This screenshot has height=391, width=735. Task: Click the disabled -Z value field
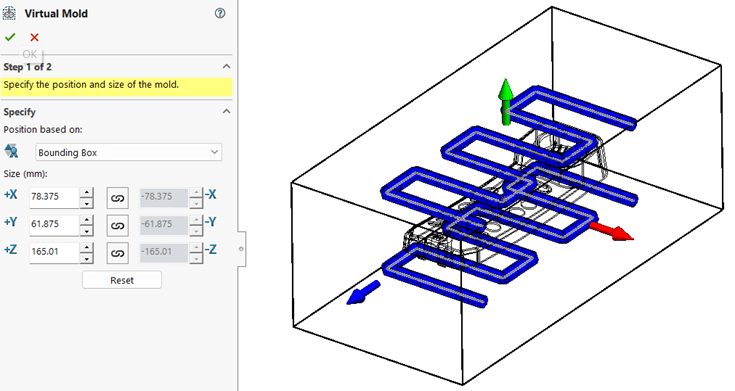click(x=164, y=253)
